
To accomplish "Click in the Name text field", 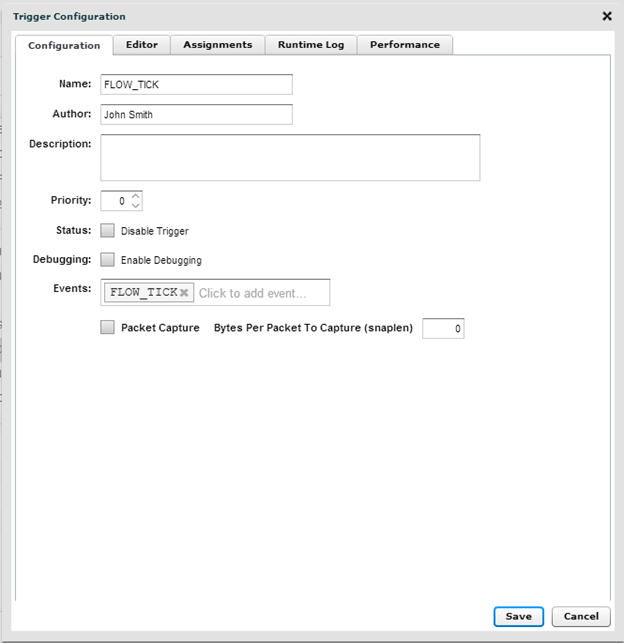I will (x=196, y=85).
